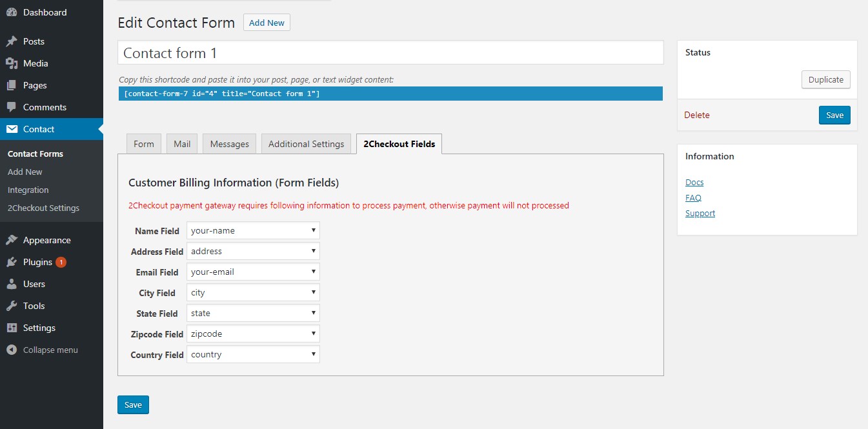
Task: Open the Email Field dropdown
Action: point(253,272)
